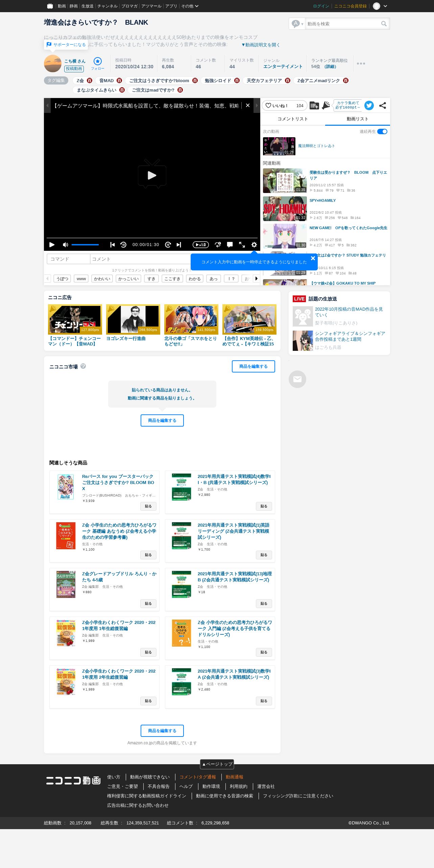Open the ×1.0 playback speed selector
This screenshot has width=434, height=868.
201,245
